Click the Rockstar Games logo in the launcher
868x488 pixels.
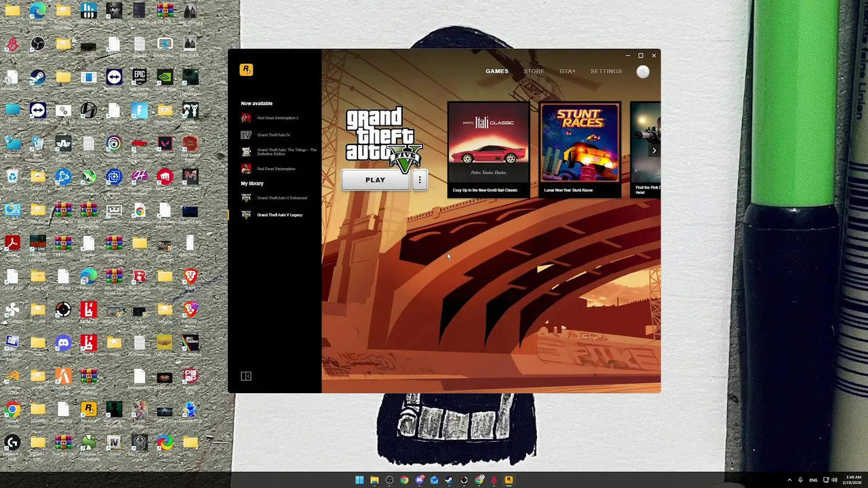246,70
